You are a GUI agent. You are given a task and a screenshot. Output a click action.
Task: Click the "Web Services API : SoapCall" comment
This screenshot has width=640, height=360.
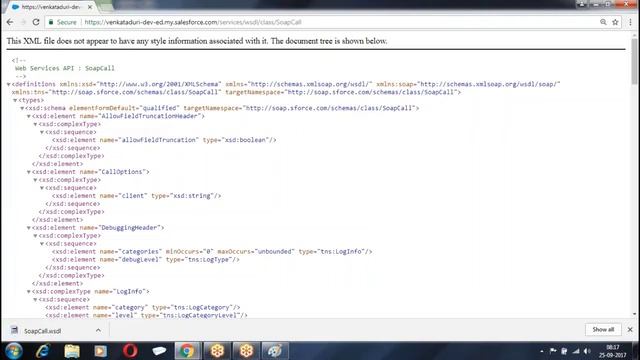[64, 68]
